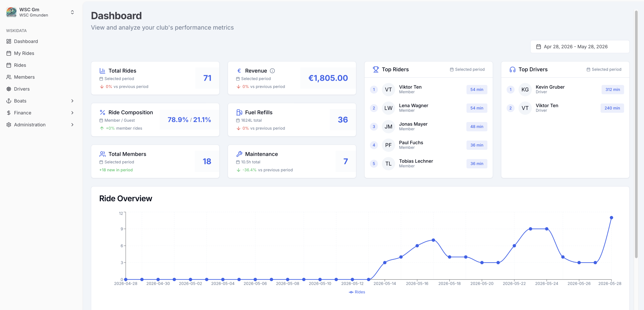
Task: Click the Boats anchor icon
Action: click(x=9, y=101)
